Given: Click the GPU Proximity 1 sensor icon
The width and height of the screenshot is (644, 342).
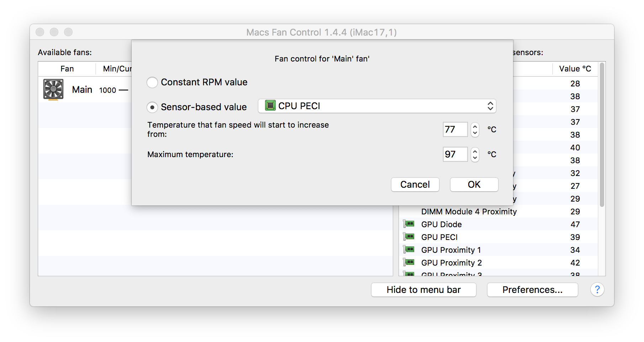Looking at the screenshot, I should click(409, 250).
